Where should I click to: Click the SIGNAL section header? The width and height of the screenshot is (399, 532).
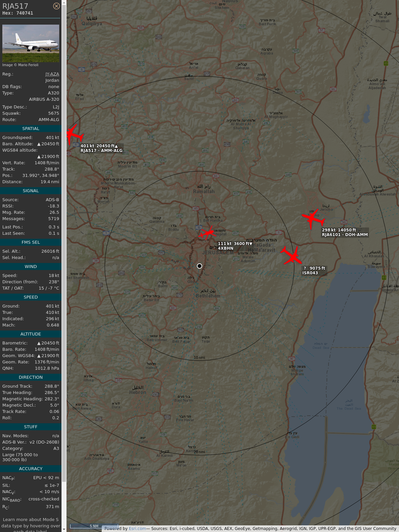tap(31, 191)
